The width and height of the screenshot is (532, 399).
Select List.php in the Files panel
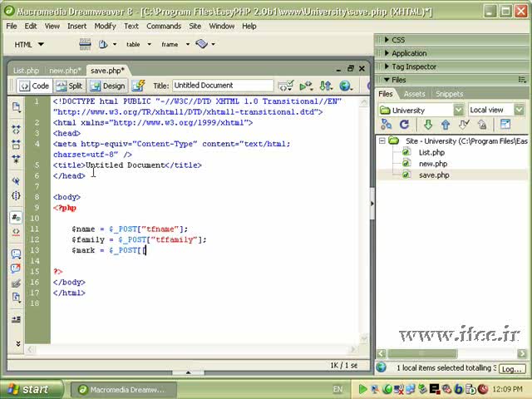click(431, 152)
